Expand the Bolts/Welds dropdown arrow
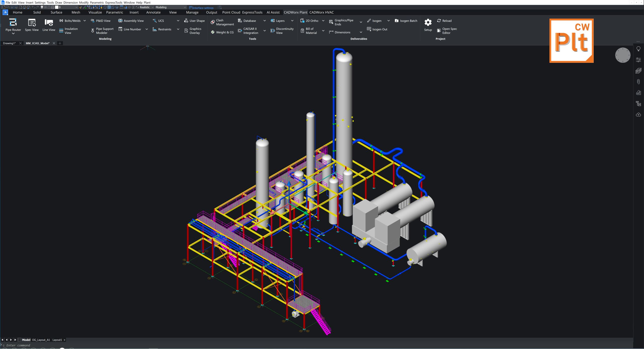The image size is (644, 349). point(84,21)
